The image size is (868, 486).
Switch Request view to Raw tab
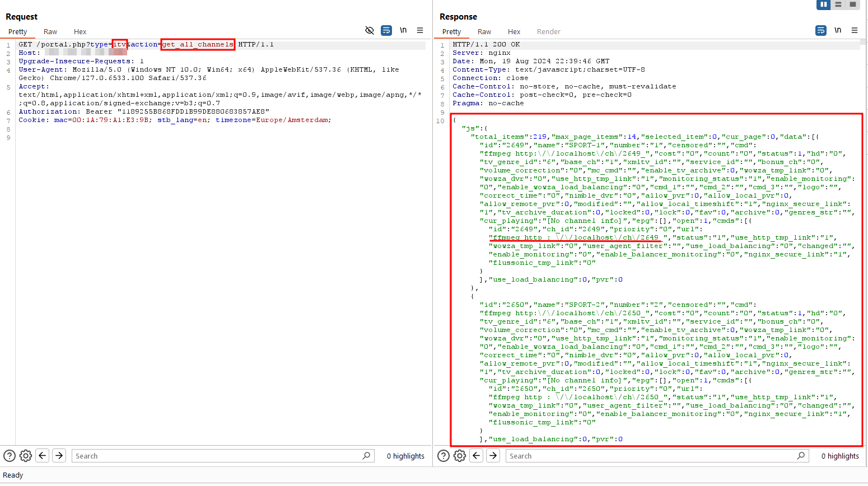50,32
